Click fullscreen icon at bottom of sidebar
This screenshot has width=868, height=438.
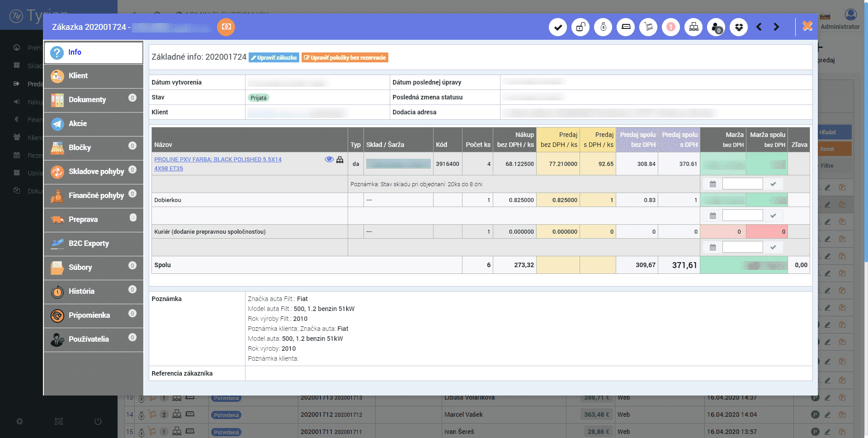(x=59, y=421)
